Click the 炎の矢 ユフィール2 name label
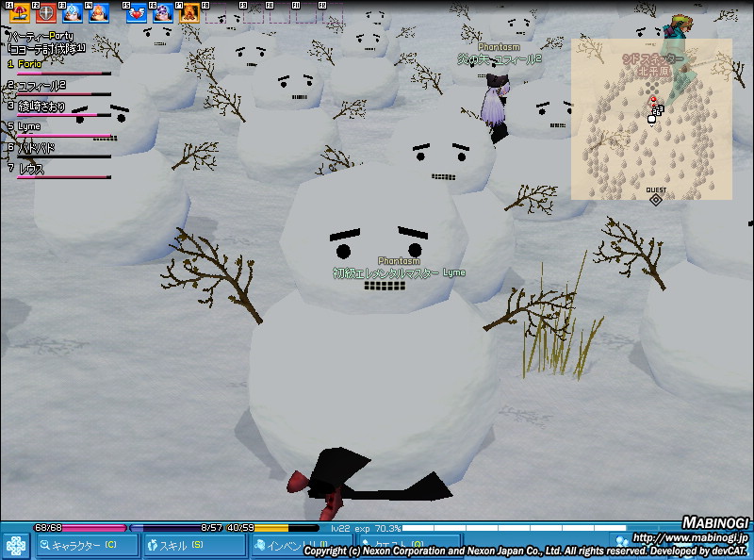Image resolution: width=754 pixels, height=560 pixels. [500, 59]
